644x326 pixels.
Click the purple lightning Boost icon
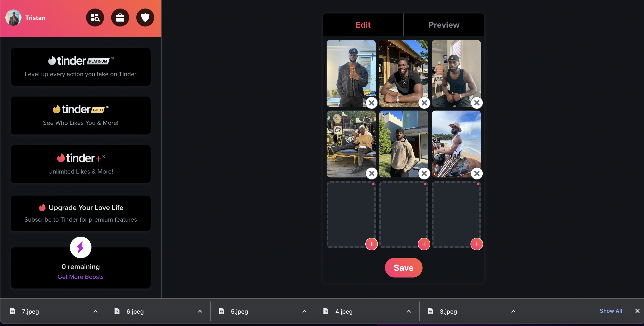coord(80,247)
